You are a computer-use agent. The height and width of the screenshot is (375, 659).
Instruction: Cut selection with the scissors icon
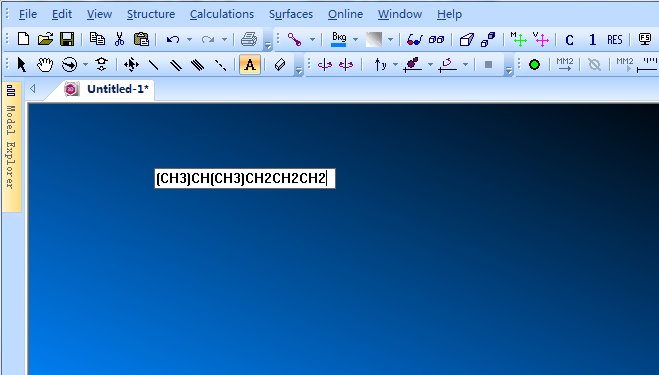click(x=119, y=40)
